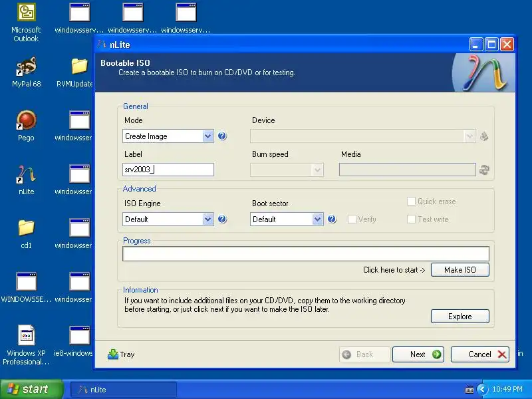Minimize the nLite window

click(476, 44)
